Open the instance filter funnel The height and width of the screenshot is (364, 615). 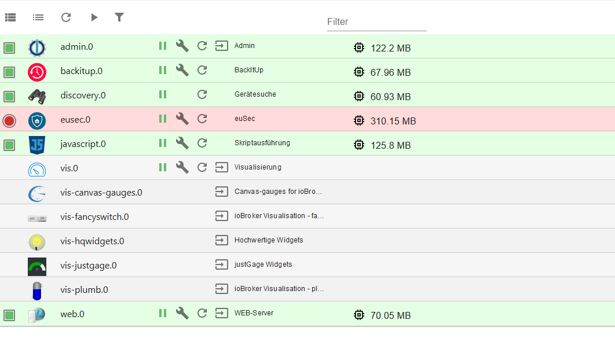click(x=119, y=17)
